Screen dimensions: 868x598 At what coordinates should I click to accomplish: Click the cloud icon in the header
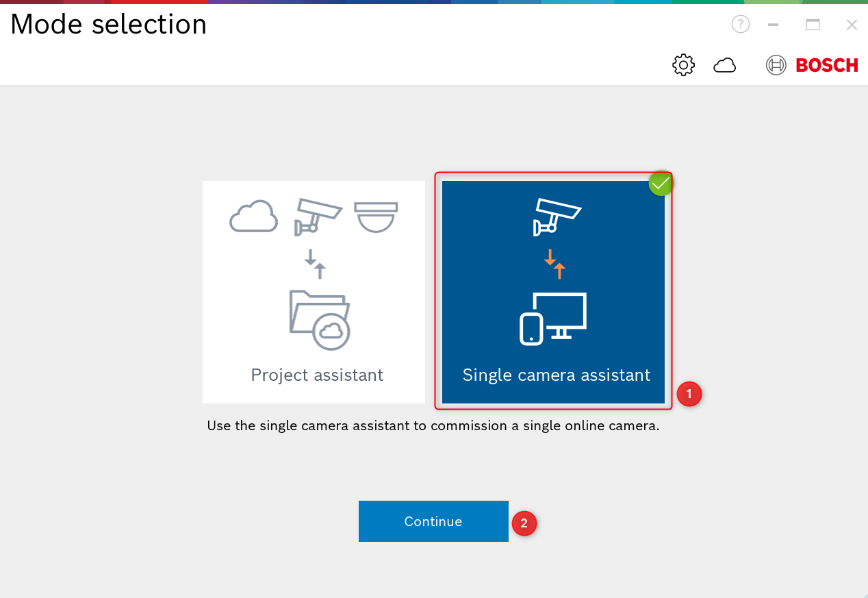724,65
